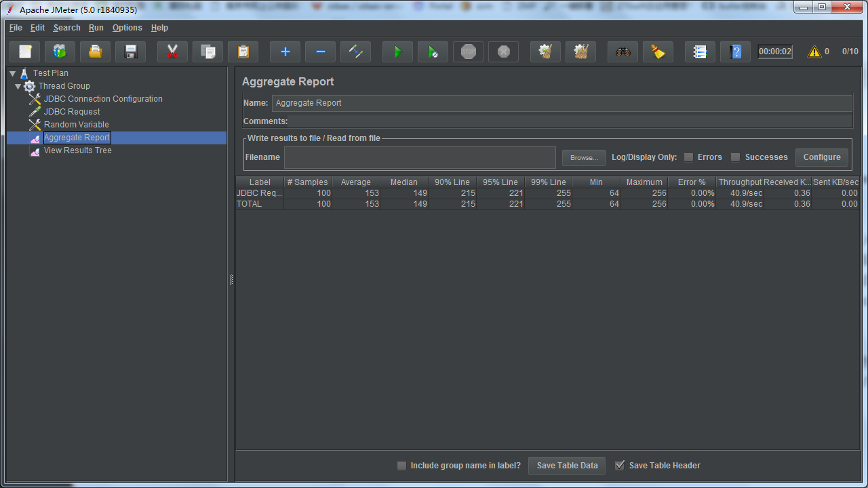Clear current results with single broom icon
This screenshot has width=868, height=488.
(x=546, y=52)
